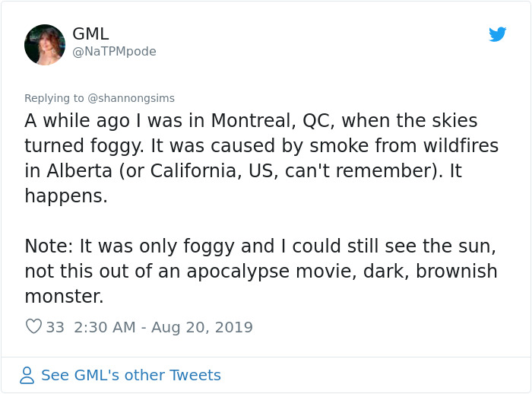The image size is (532, 394).
Task: Click the Twitter bird logo
Action: coord(497,34)
